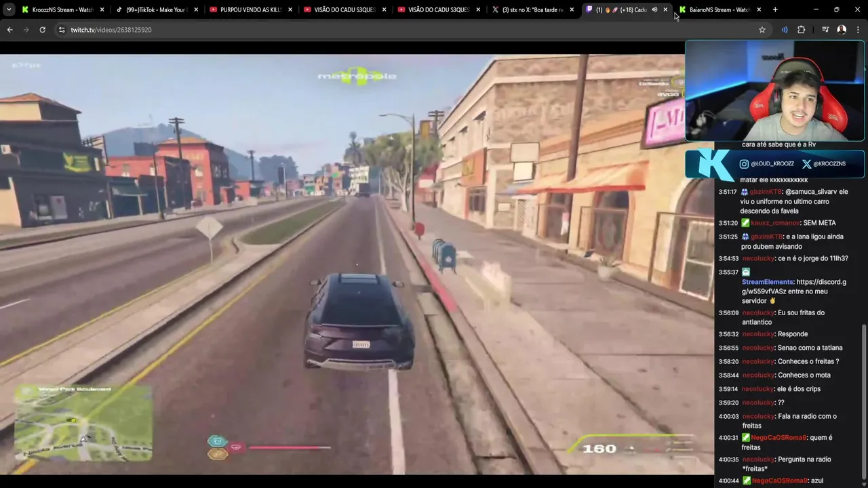Image resolution: width=868 pixels, height=488 pixels.
Task: Click the Kick favicon on KroozzNS tab
Action: point(25,9)
